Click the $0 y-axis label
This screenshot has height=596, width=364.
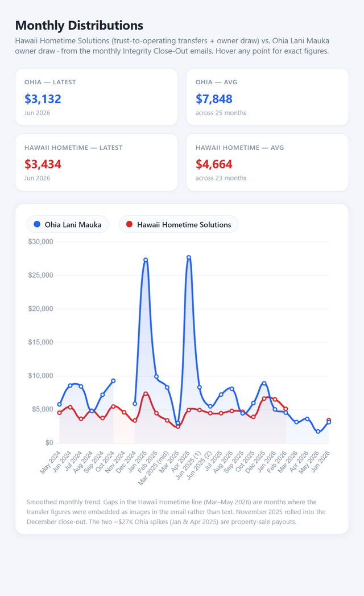pyautogui.click(x=49, y=443)
